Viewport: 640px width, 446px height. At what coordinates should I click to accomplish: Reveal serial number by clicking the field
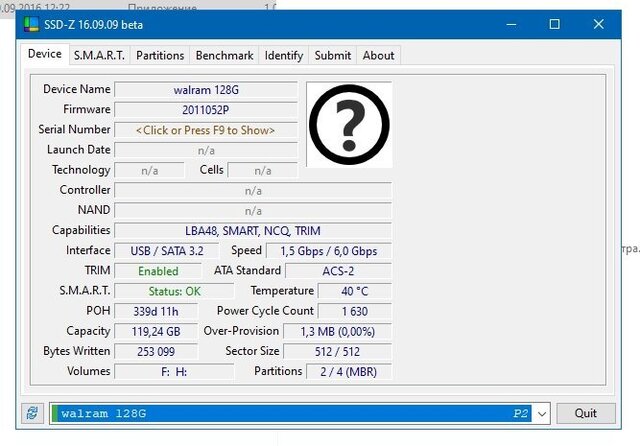tap(206, 130)
